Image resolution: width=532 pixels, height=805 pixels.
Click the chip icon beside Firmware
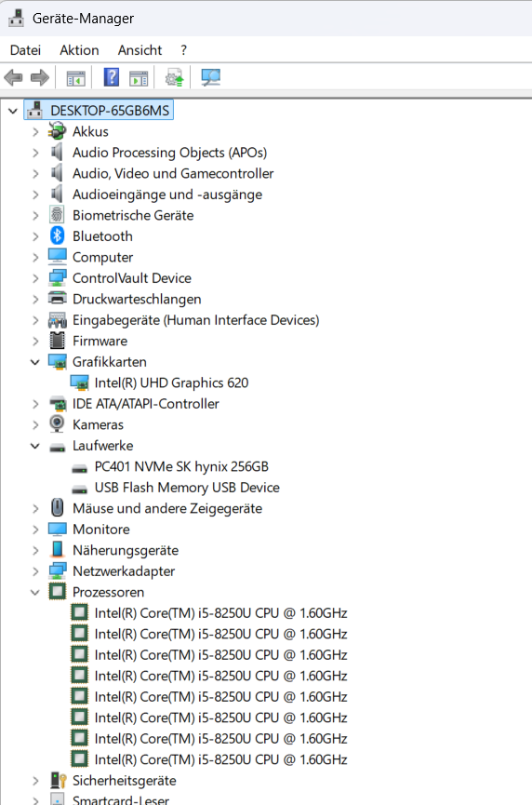(57, 341)
